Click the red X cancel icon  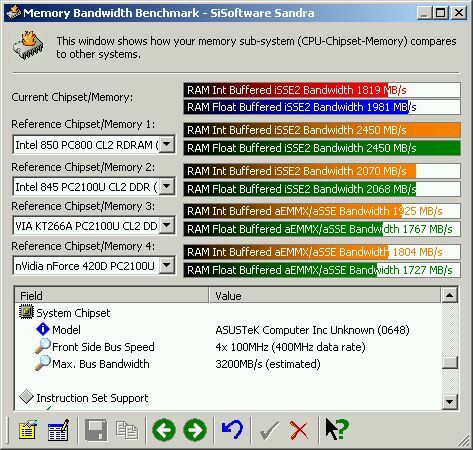click(x=299, y=430)
